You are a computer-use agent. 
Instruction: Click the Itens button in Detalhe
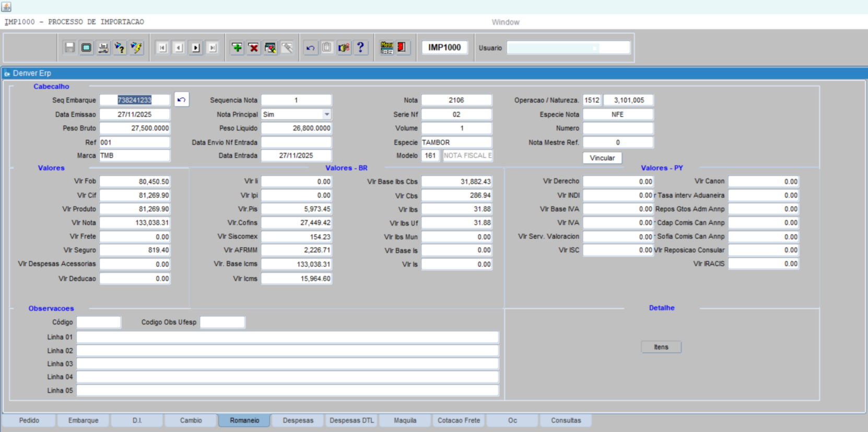point(661,347)
